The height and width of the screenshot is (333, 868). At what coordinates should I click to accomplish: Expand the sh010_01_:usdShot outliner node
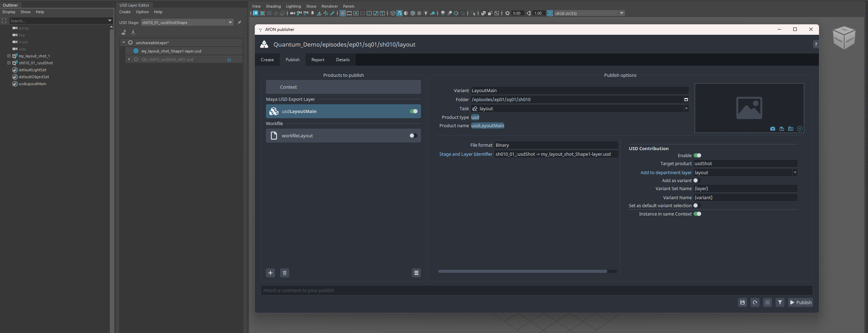point(9,63)
